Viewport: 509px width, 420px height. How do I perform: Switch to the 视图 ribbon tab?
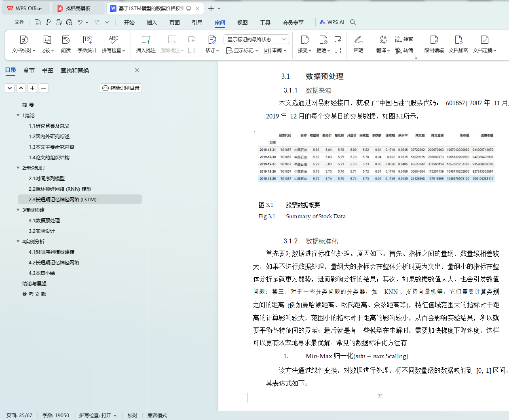point(243,23)
